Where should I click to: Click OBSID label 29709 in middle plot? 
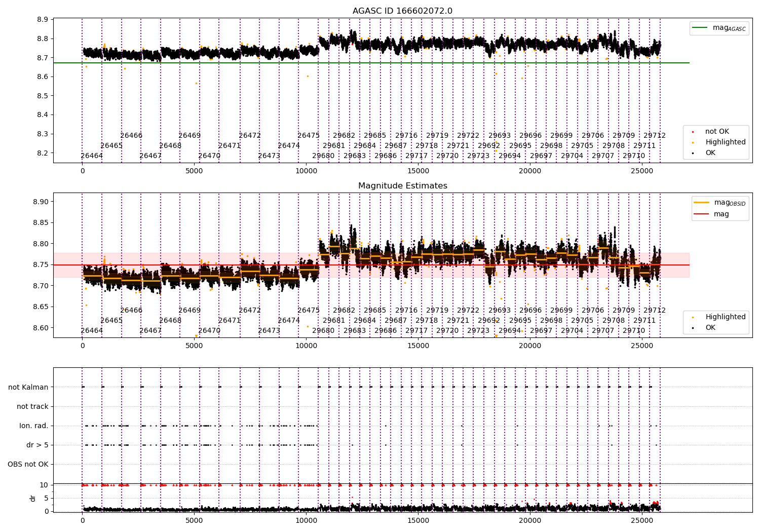tap(624, 311)
